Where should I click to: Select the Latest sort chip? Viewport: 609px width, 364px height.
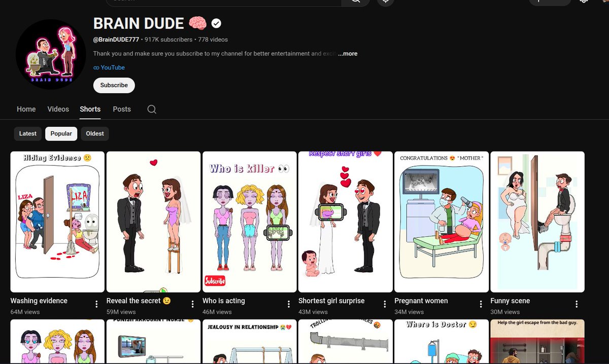tap(28, 134)
